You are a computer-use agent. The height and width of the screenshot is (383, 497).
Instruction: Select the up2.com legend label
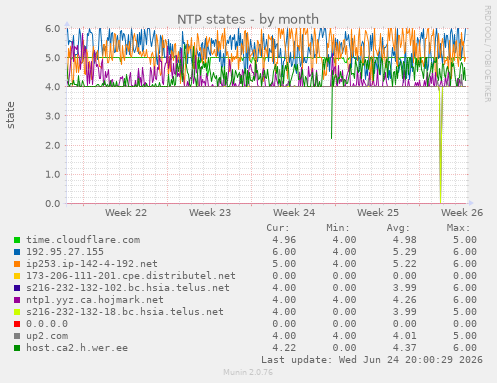47,336
